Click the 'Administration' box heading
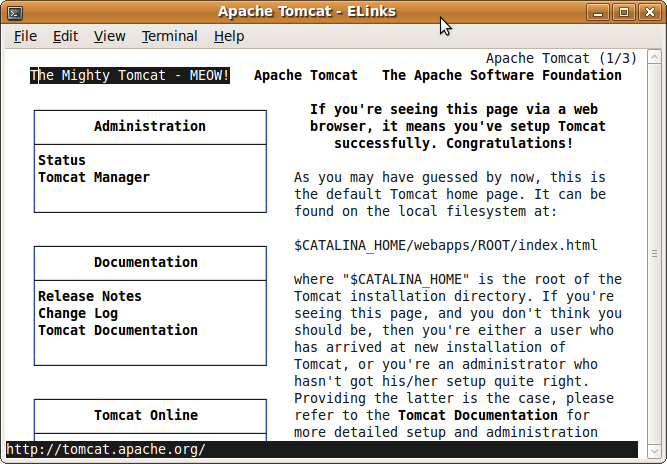This screenshot has height=464, width=667. click(x=150, y=126)
